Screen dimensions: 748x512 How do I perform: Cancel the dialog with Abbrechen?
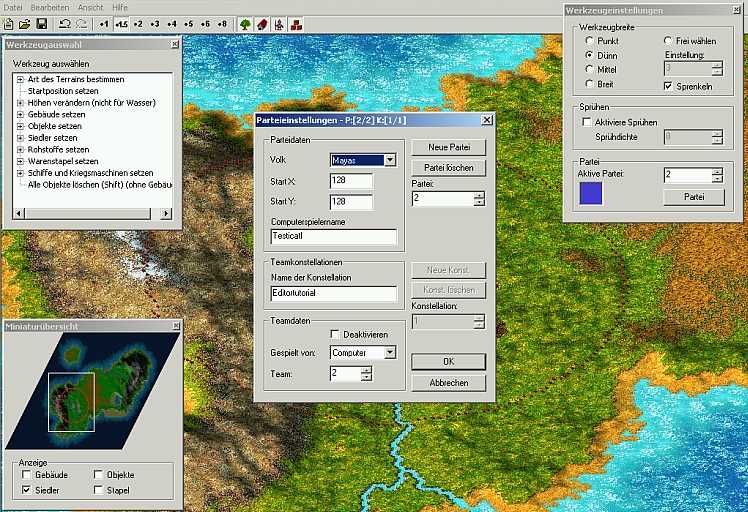pos(448,383)
